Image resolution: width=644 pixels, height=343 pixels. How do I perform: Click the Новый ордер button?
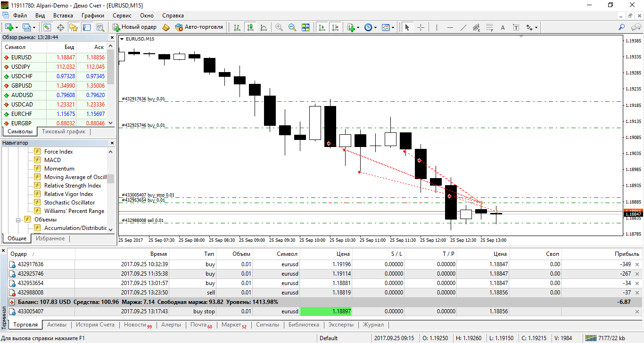click(x=134, y=27)
